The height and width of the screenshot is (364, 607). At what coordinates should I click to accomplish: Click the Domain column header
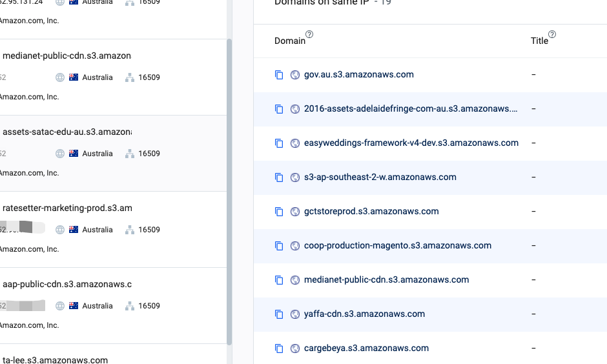(x=289, y=41)
